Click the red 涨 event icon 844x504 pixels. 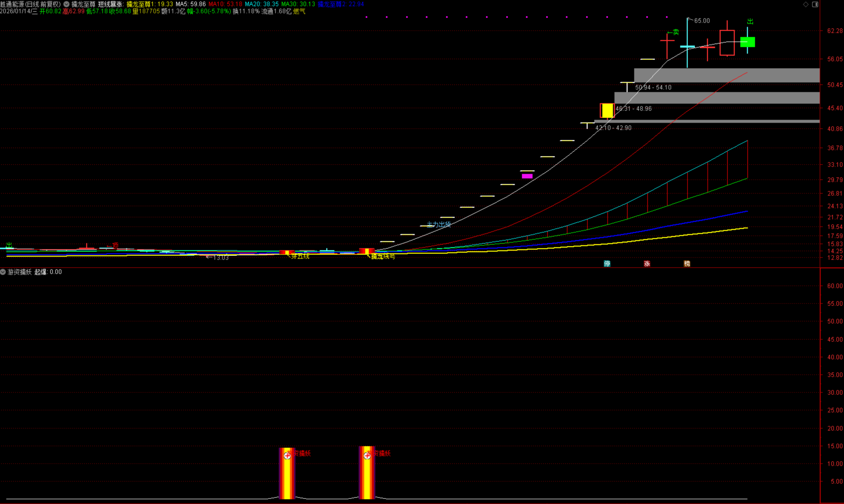(647, 264)
